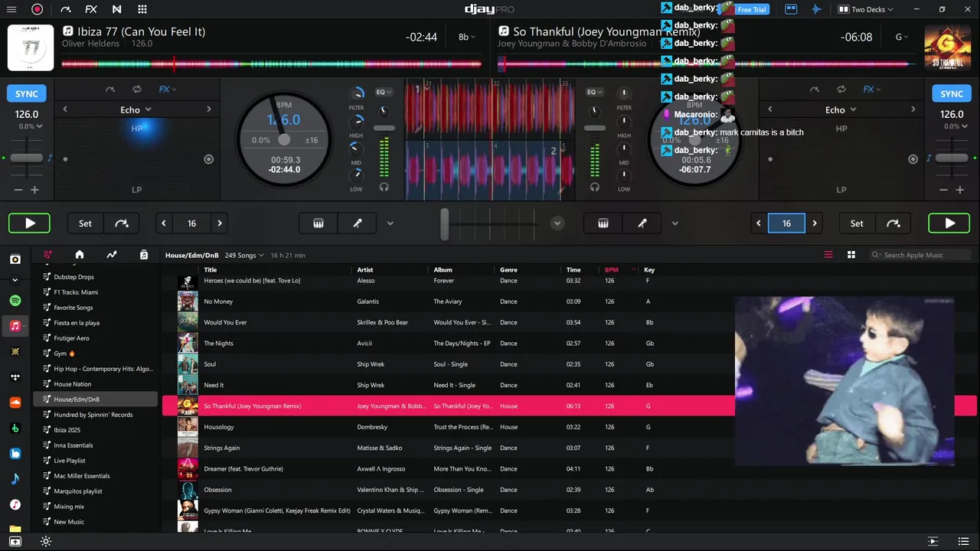The height and width of the screenshot is (551, 980).
Task: Open settings gear at bottom left
Action: (46, 542)
